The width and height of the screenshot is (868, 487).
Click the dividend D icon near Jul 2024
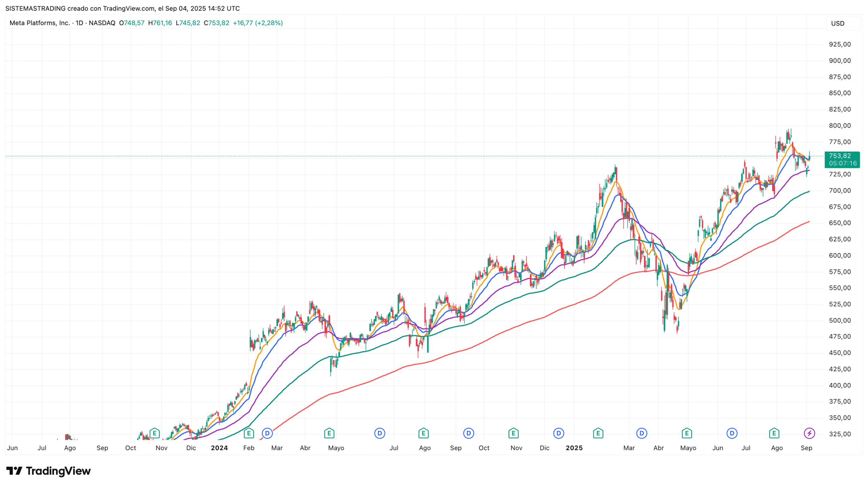point(379,433)
